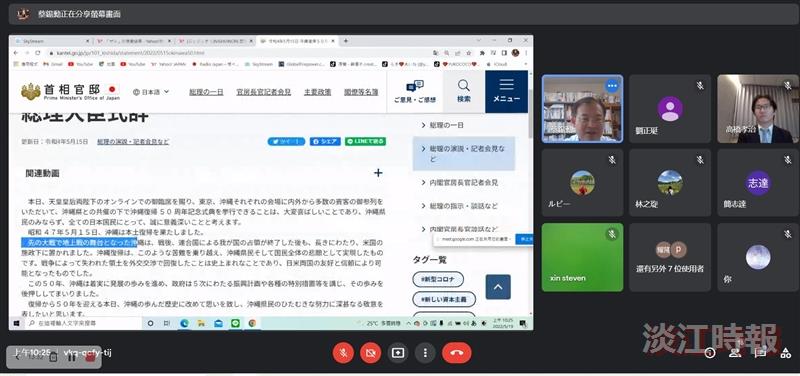Open the Chrome extensions puzzle icon
Image resolution: width=800 pixels, height=376 pixels.
[x=482, y=53]
